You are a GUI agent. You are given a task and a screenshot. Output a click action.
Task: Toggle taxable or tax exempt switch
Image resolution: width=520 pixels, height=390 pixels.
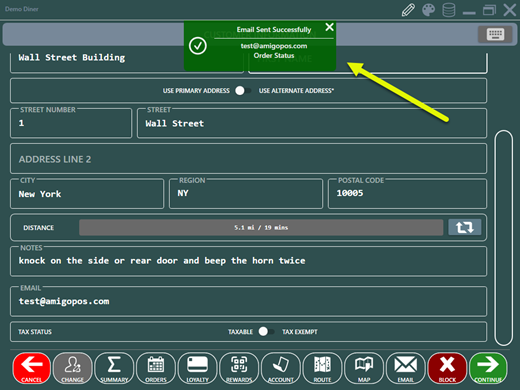point(266,331)
